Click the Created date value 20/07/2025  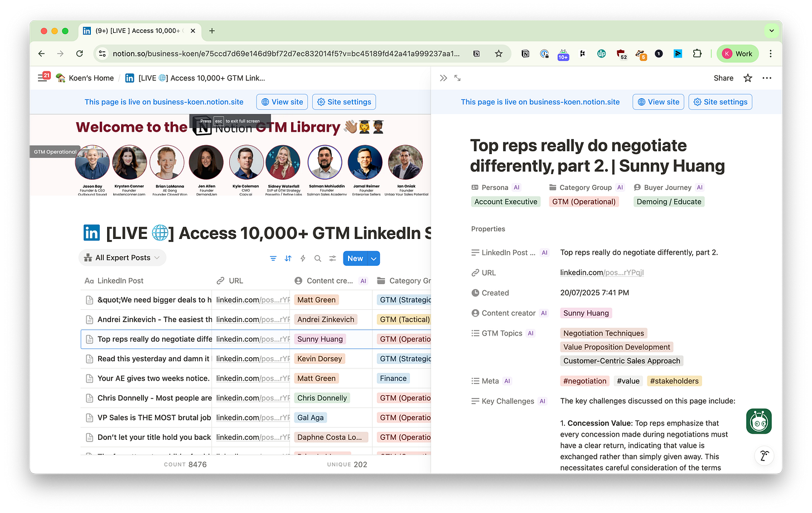[x=594, y=293]
